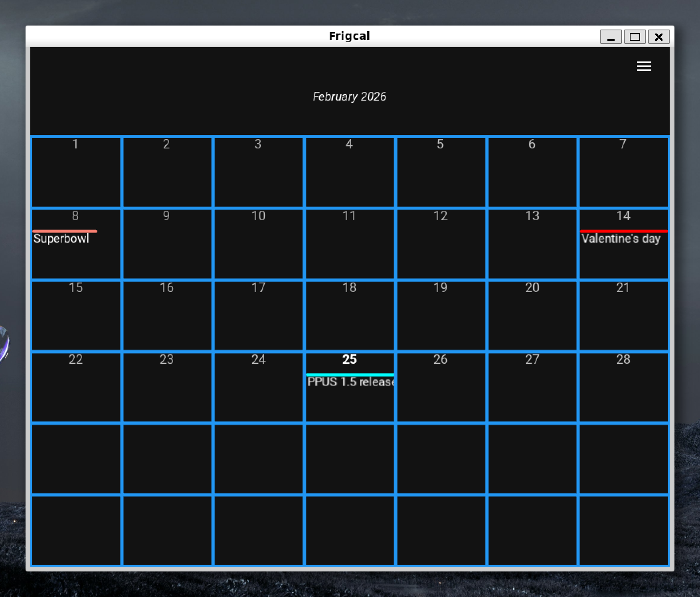Viewport: 700px width, 597px height.
Task: Choose February 20 in the grid
Action: click(532, 316)
